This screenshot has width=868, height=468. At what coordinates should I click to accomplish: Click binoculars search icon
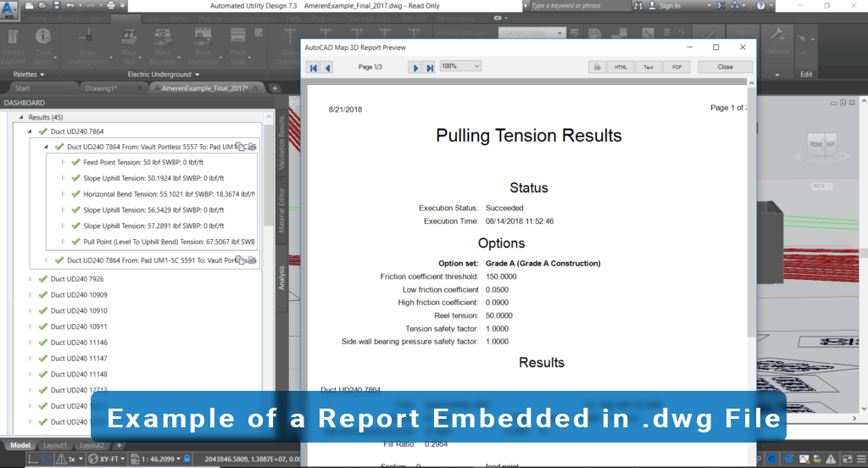pyautogui.click(x=638, y=6)
